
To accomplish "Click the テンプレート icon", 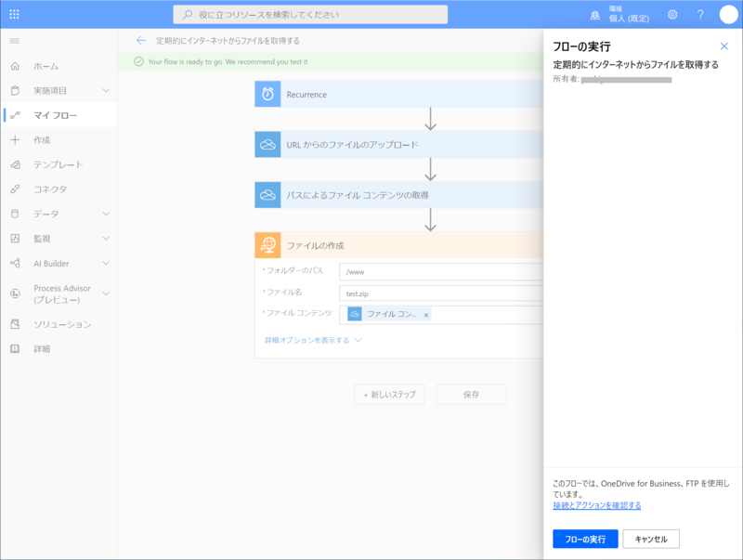I will point(15,164).
